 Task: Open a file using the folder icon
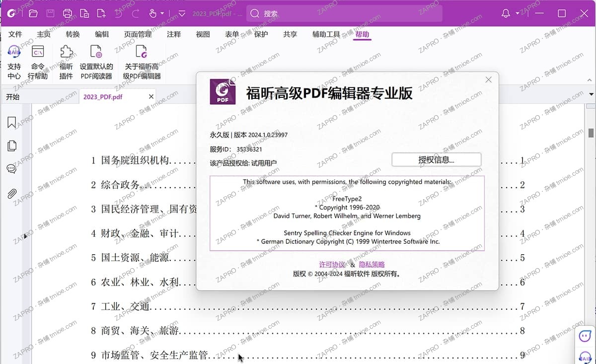pyautogui.click(x=33, y=13)
